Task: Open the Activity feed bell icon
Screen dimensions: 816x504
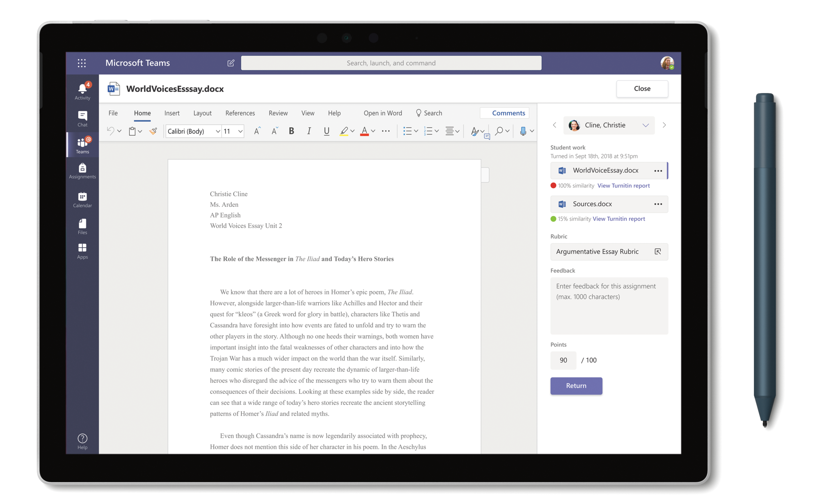Action: [x=82, y=90]
